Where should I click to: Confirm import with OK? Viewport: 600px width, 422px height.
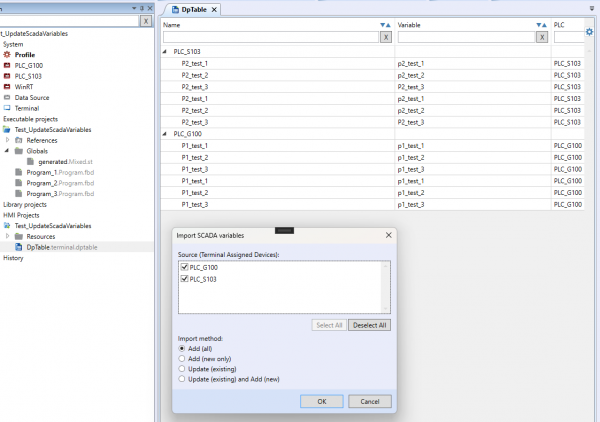pyautogui.click(x=322, y=401)
